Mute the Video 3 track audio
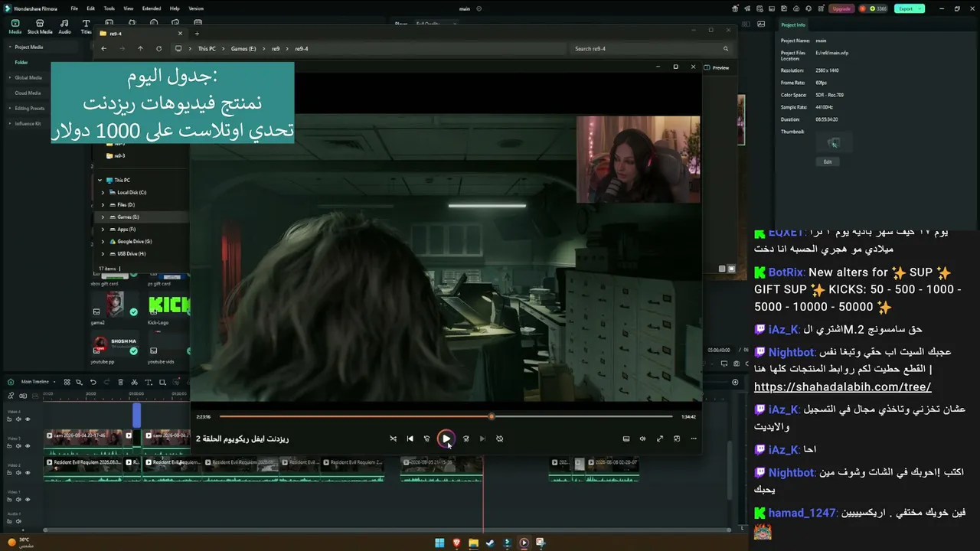The image size is (980, 551). (20, 446)
